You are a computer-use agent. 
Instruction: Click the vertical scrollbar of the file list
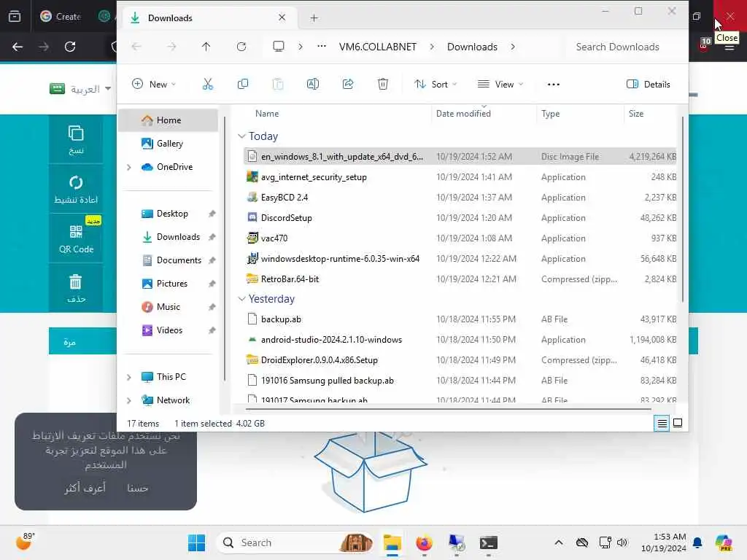(x=682, y=209)
